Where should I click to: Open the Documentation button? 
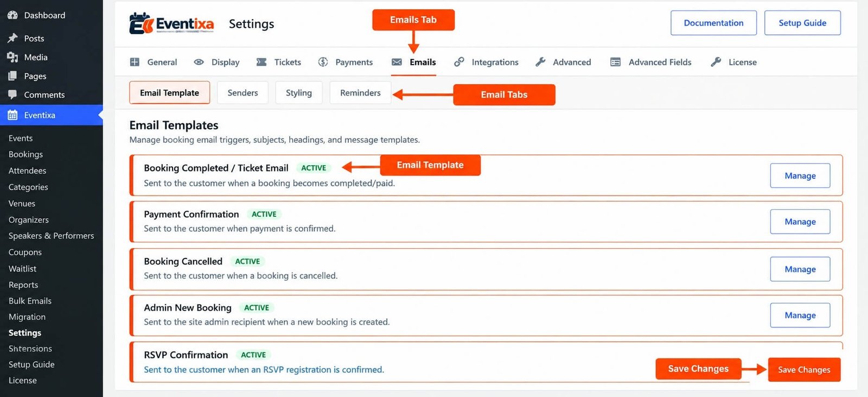(x=713, y=23)
